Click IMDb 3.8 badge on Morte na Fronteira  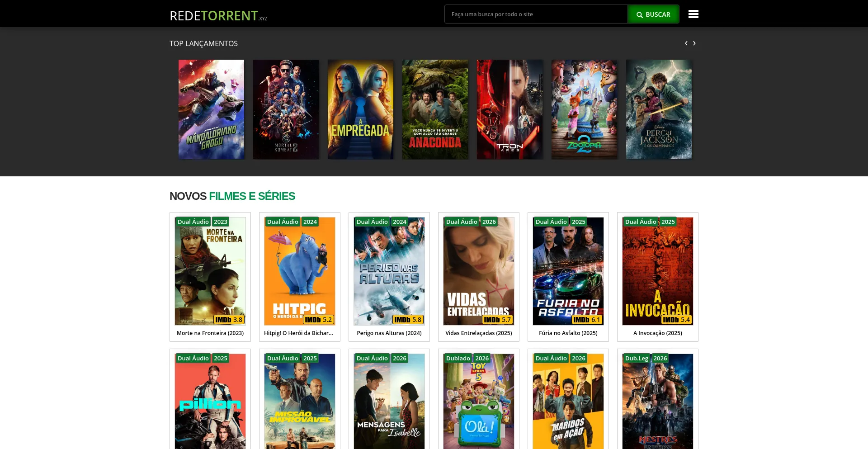tap(229, 320)
